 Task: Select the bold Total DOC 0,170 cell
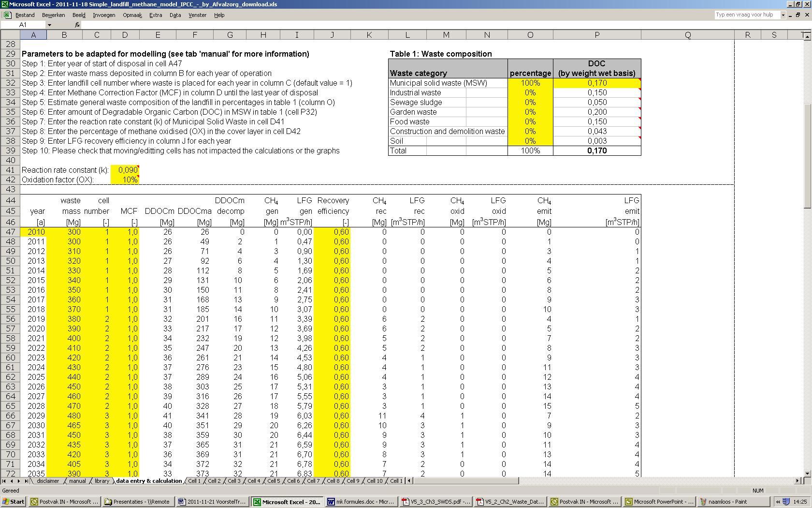click(x=597, y=151)
